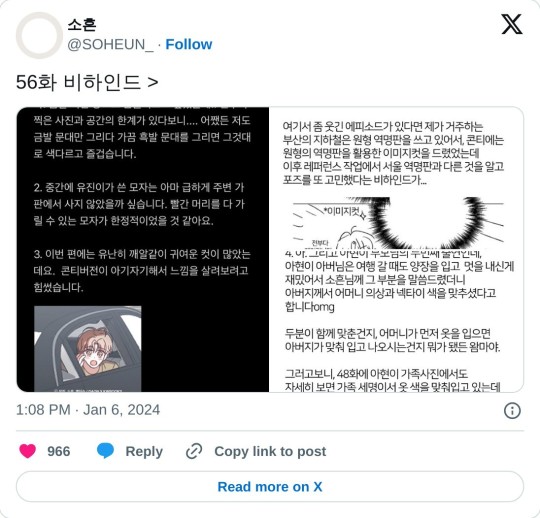
Task: Click the Reply text label
Action: 144,451
